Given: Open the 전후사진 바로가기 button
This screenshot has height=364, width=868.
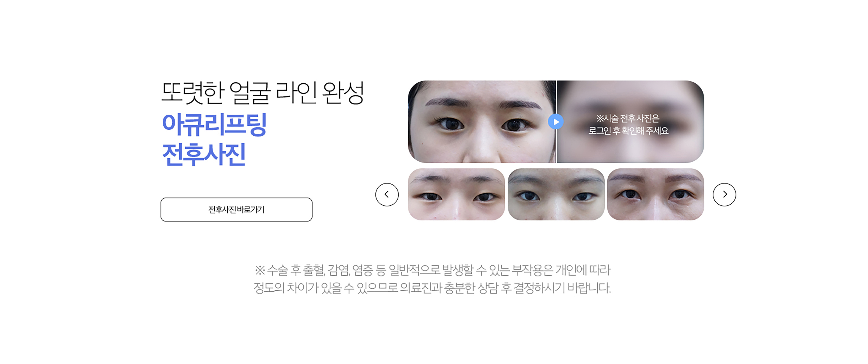Looking at the screenshot, I should click(x=236, y=209).
